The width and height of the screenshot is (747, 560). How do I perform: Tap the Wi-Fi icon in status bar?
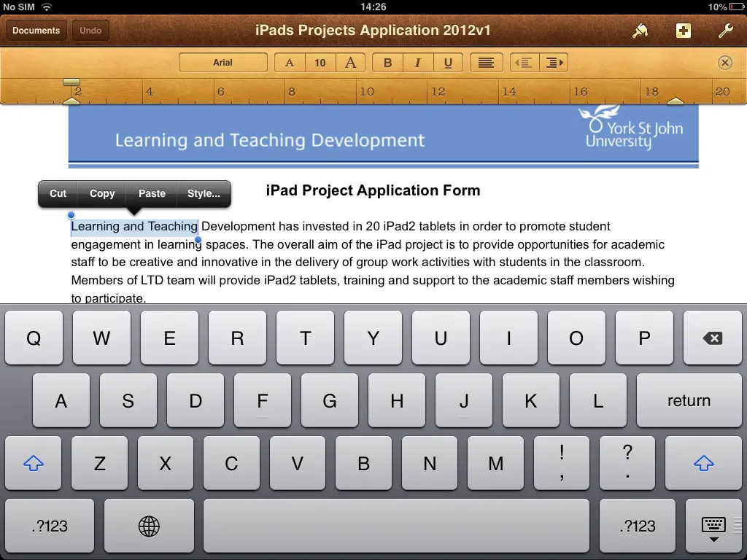46,7
